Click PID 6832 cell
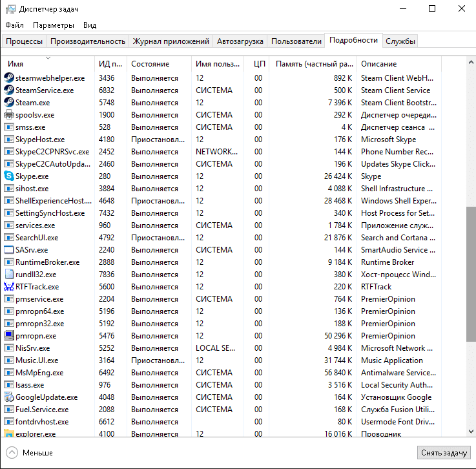The image size is (476, 469). (107, 90)
